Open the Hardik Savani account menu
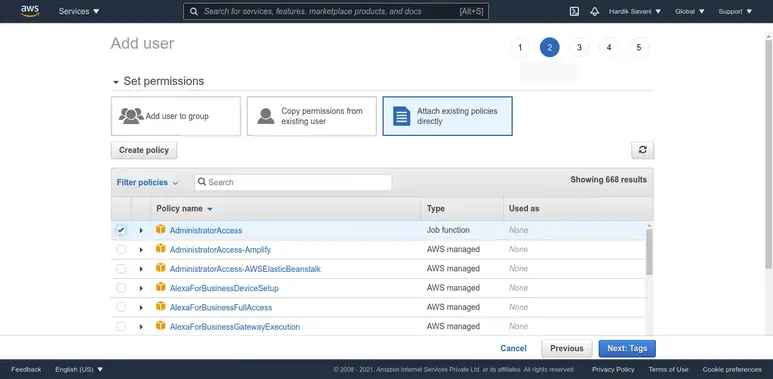The image size is (773, 379). [x=635, y=11]
